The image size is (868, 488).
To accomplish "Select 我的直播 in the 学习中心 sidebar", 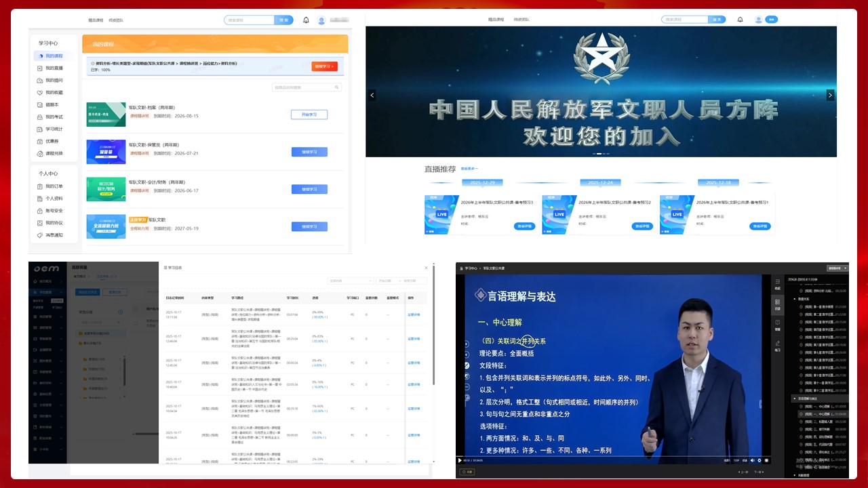I will (x=54, y=68).
